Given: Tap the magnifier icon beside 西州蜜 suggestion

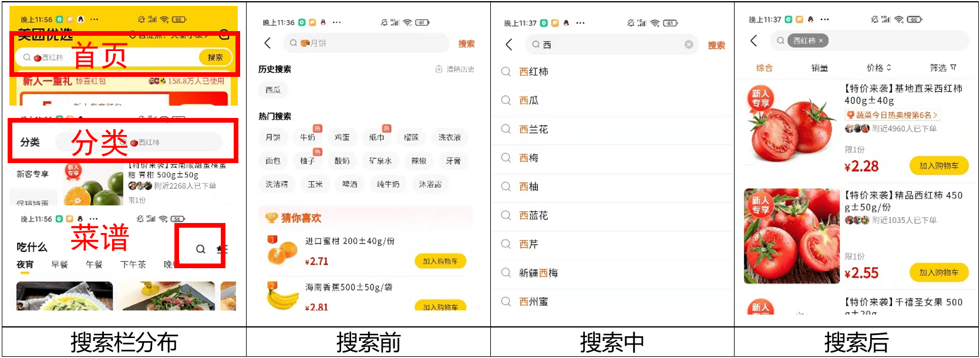Looking at the screenshot, I should click(506, 302).
